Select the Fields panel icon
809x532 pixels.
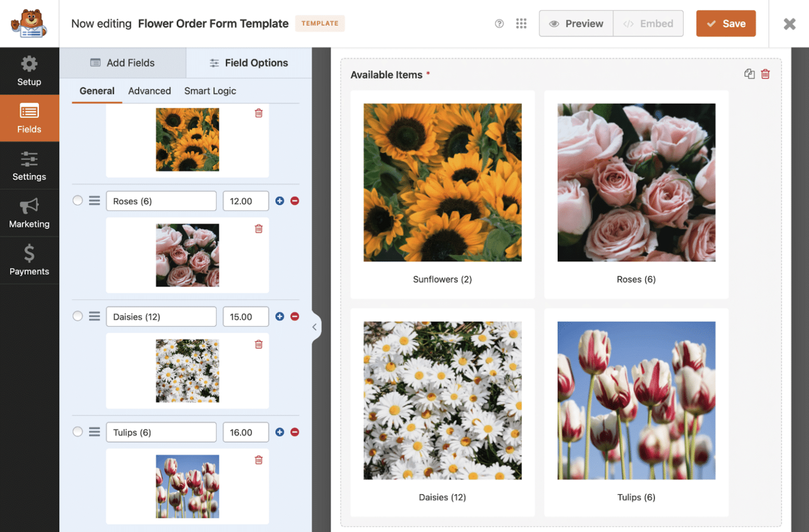29,118
